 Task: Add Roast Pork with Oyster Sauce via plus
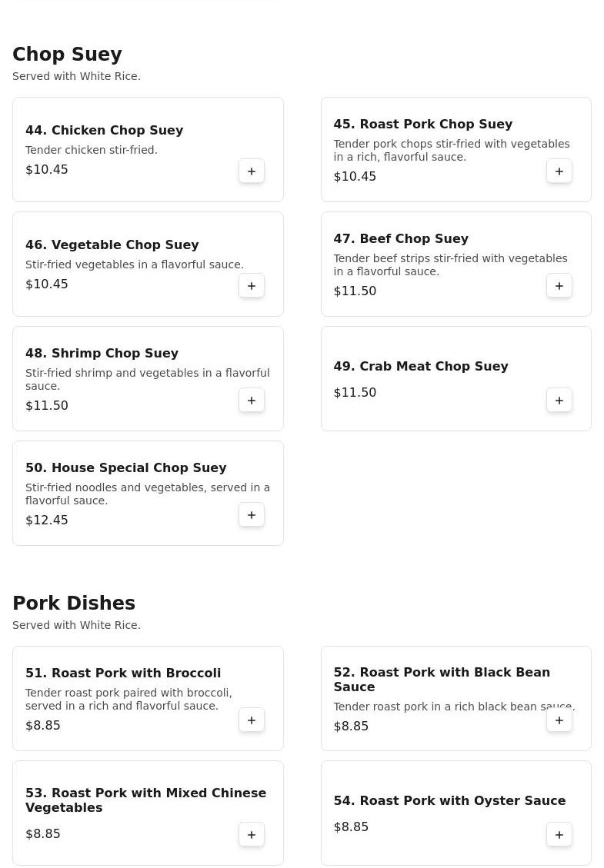559,835
